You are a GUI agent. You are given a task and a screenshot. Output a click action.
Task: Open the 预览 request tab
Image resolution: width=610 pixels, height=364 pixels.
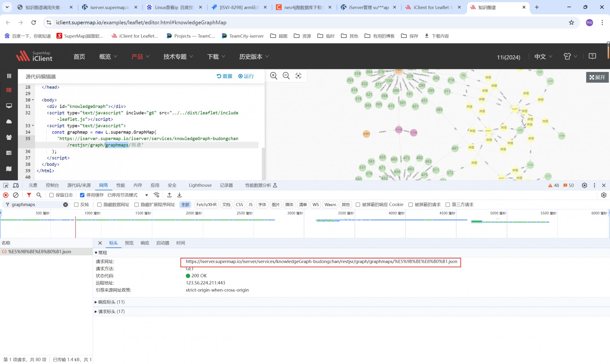click(x=129, y=243)
